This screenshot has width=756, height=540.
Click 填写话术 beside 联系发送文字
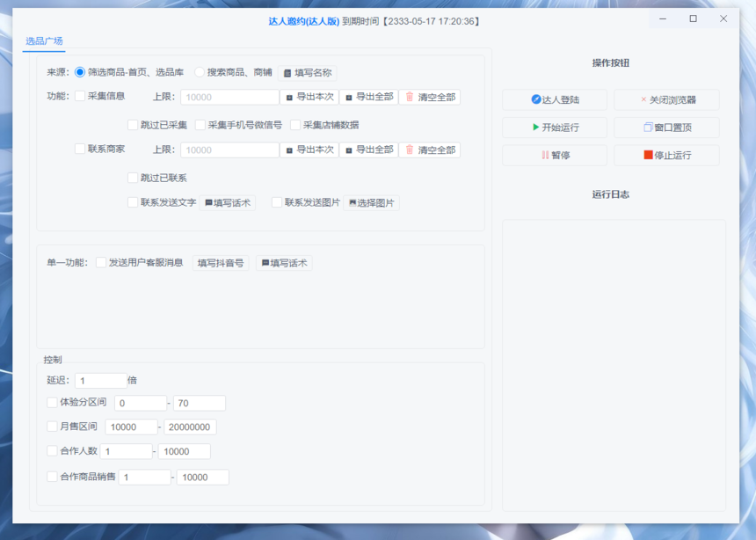(x=227, y=202)
